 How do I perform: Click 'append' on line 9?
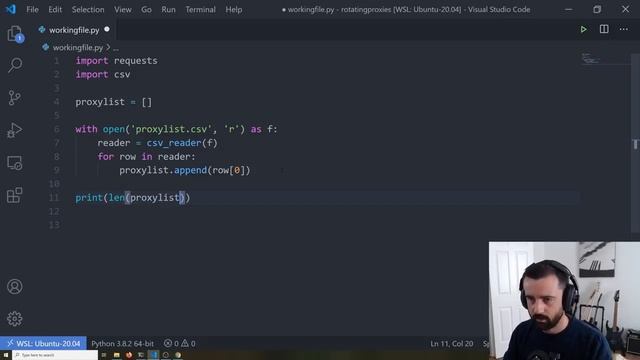pyautogui.click(x=191, y=170)
